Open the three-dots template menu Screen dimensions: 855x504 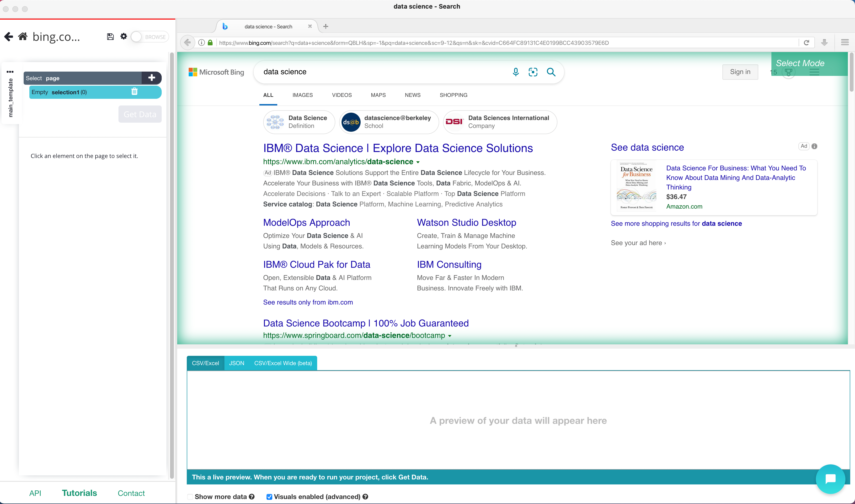pyautogui.click(x=10, y=72)
